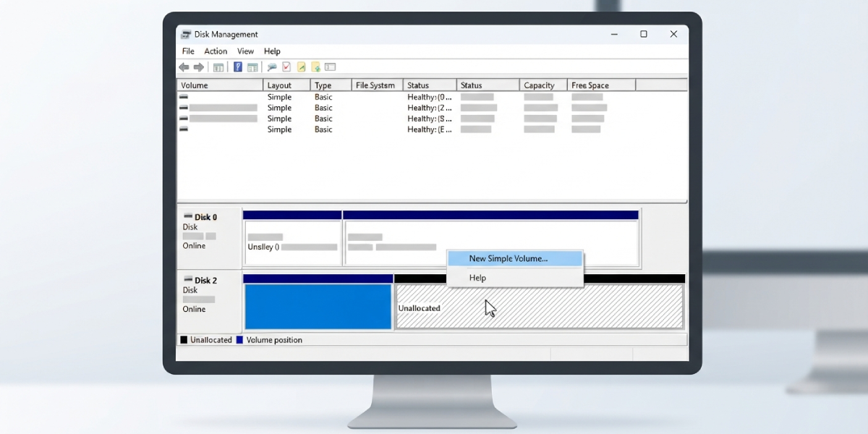The height and width of the screenshot is (434, 868).
Task: Choose New Simple Volume... from the context menu
Action: coord(515,258)
